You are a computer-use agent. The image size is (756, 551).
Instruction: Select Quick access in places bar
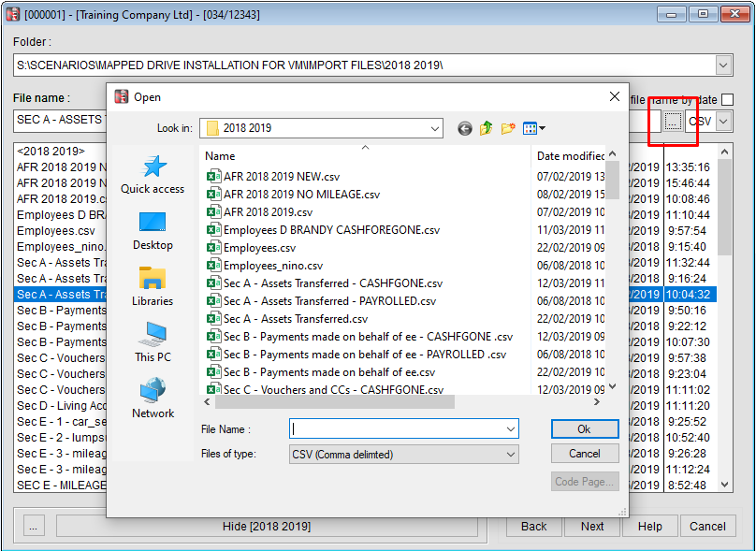click(153, 175)
